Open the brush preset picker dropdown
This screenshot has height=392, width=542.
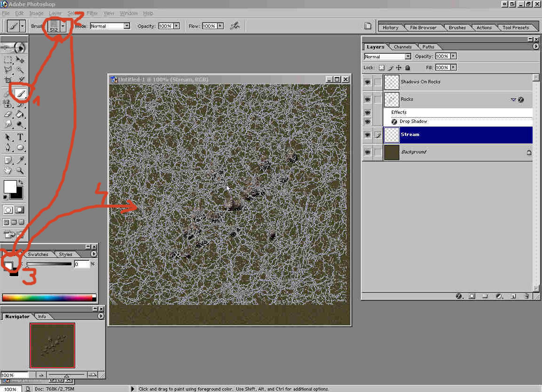point(63,26)
